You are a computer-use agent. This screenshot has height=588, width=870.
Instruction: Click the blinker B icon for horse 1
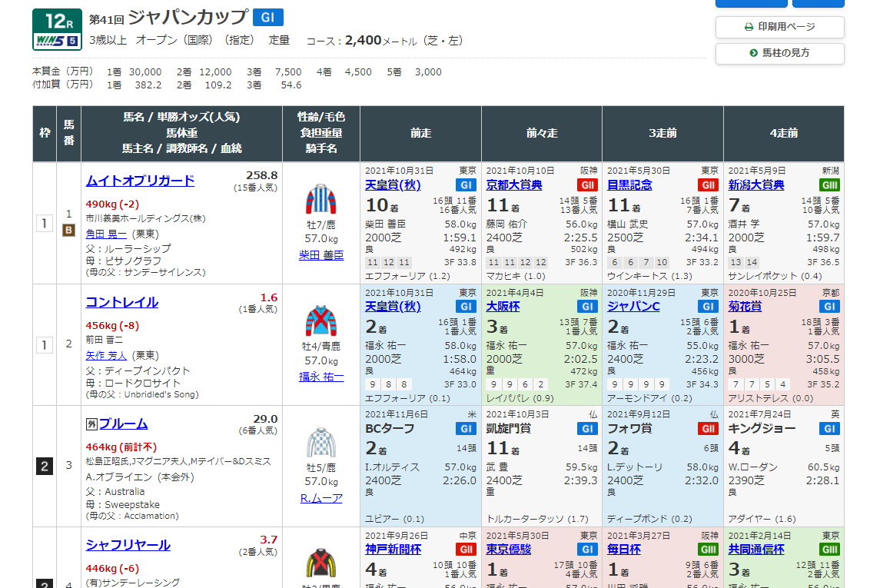click(69, 230)
